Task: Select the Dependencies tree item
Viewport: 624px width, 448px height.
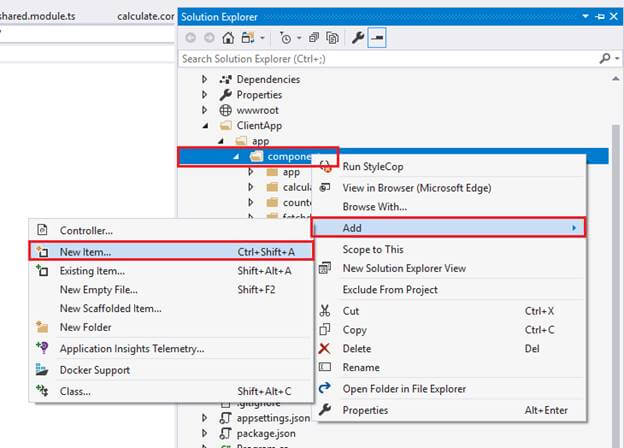Action: (268, 79)
